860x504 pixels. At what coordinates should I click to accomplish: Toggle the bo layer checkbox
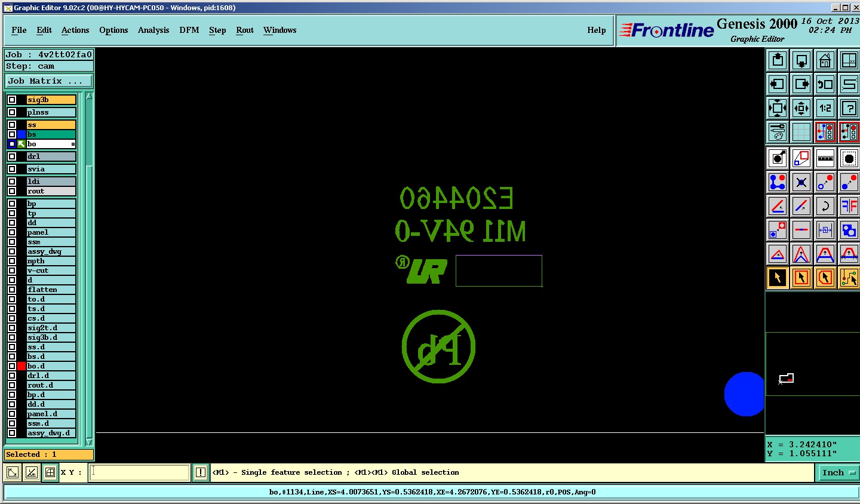[x=12, y=144]
